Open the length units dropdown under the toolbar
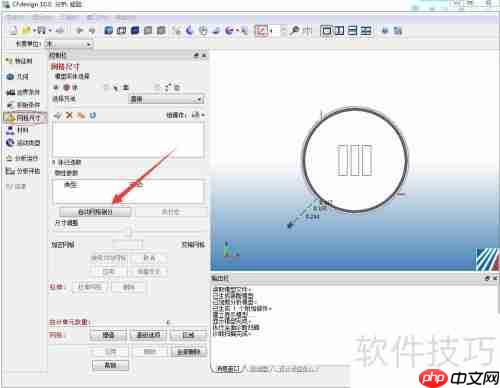 pos(69,44)
